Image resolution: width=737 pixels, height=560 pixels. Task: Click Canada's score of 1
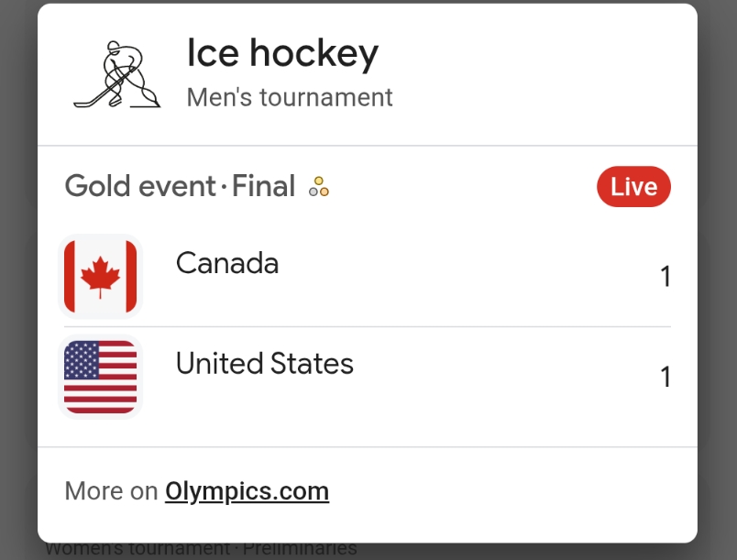point(665,277)
